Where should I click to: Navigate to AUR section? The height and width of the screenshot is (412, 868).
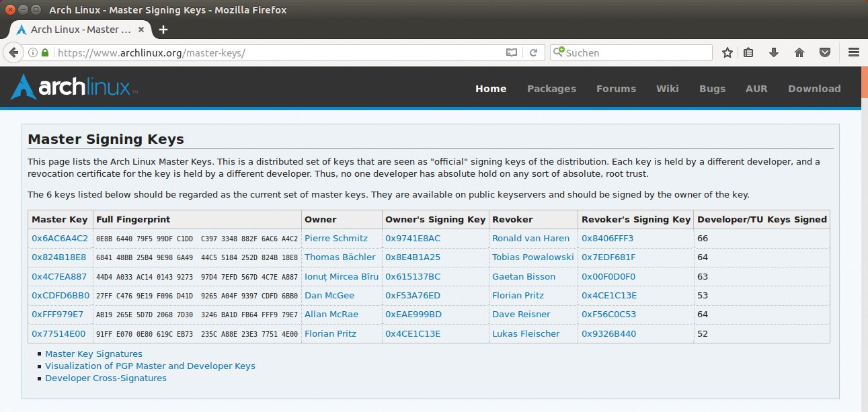756,89
